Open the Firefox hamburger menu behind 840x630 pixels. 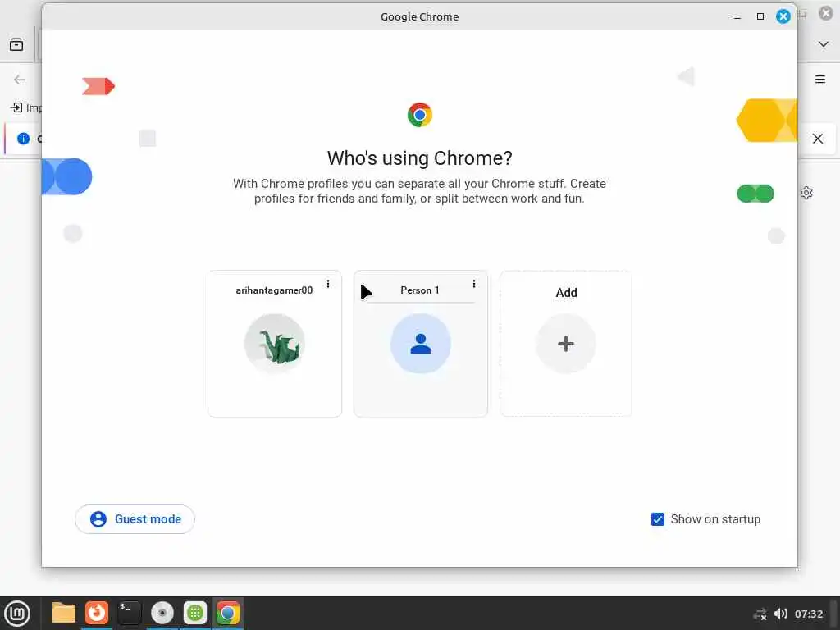[x=820, y=80]
